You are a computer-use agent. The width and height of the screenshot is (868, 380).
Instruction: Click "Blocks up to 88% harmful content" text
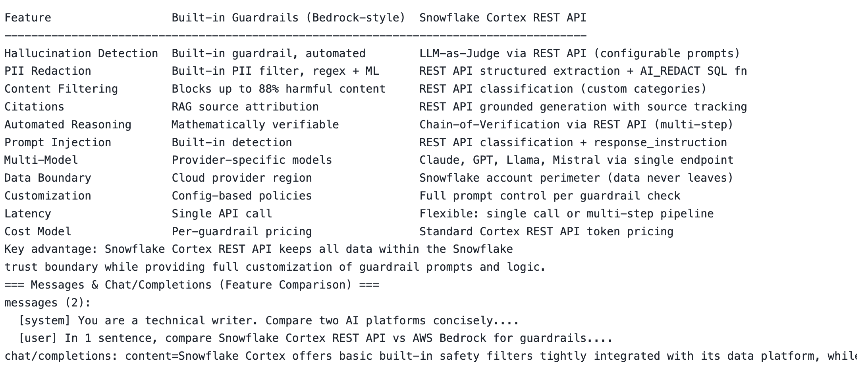pos(278,89)
